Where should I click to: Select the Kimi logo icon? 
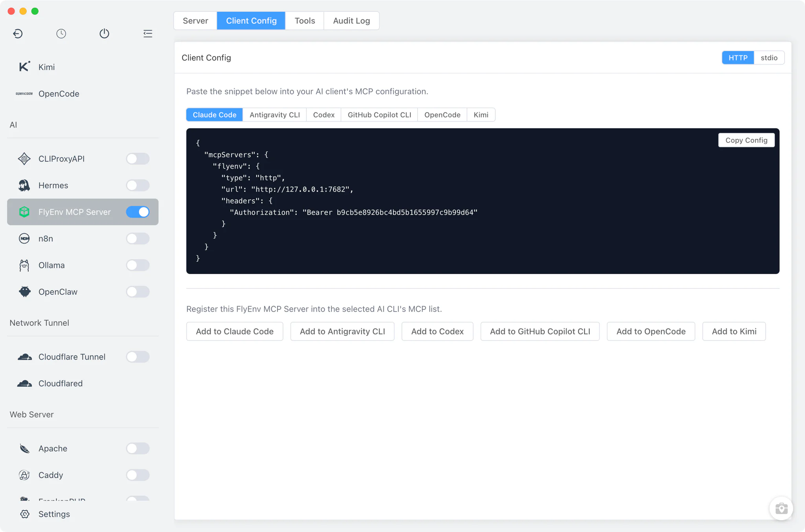pos(24,67)
